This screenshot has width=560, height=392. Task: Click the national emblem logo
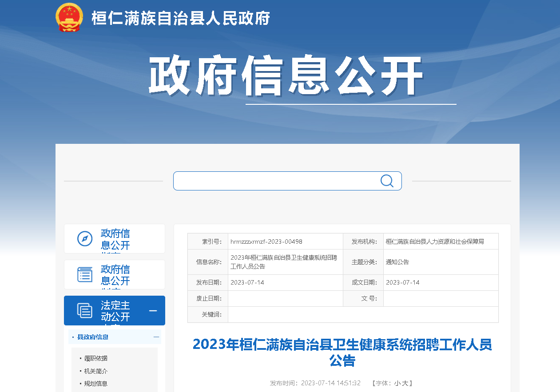click(69, 17)
